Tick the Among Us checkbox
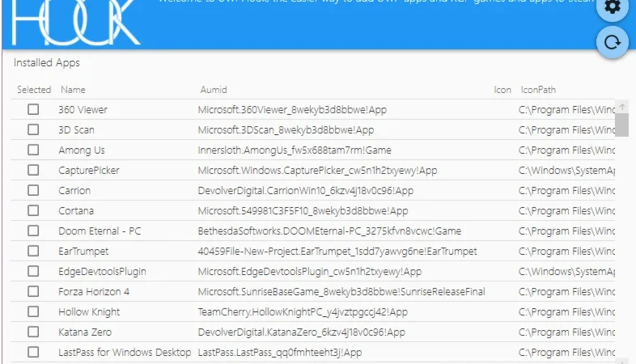Screen dimensions: 636x364 pyautogui.click(x=33, y=150)
